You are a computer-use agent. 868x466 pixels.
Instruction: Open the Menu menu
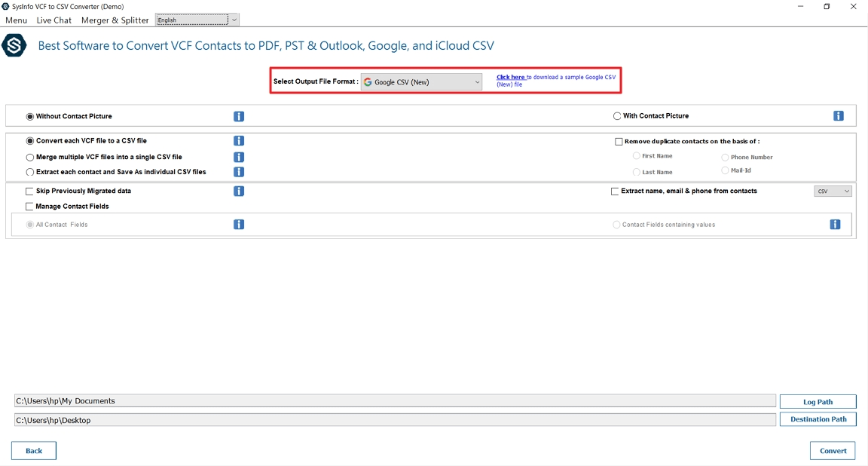coord(16,20)
